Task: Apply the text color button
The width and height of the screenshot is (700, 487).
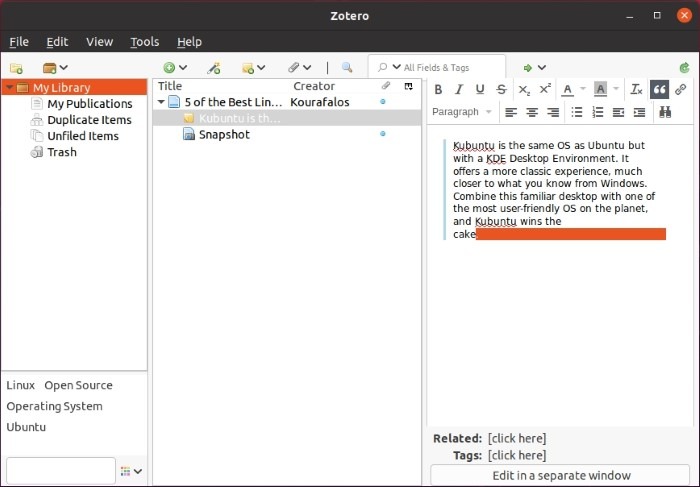Action: click(567, 90)
